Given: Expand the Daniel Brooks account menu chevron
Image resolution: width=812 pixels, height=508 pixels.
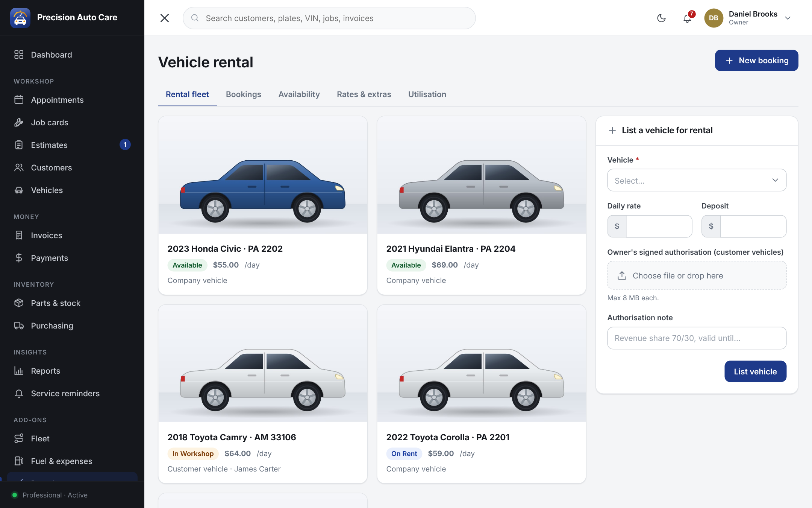Looking at the screenshot, I should coord(788,18).
